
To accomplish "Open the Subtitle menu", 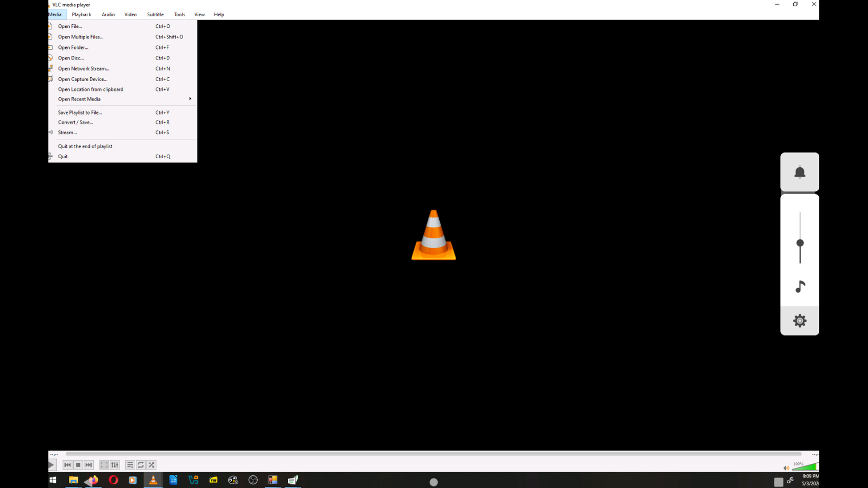I will tap(155, 15).
